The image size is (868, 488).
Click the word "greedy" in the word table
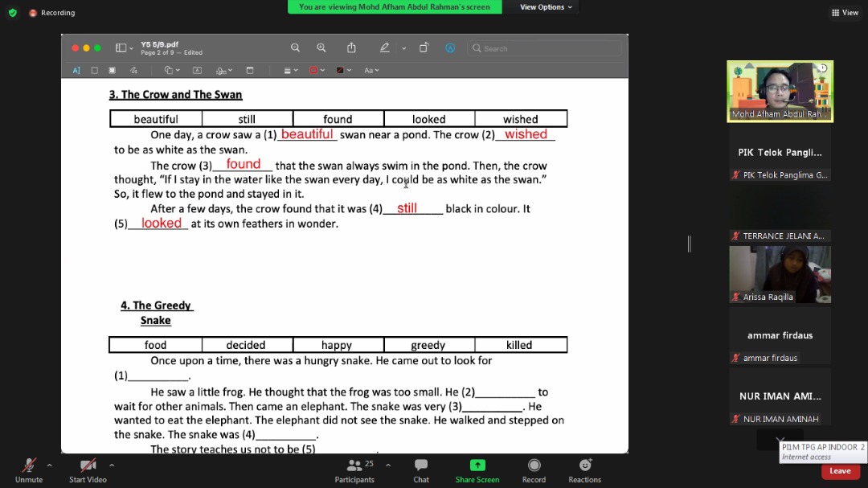[428, 345]
